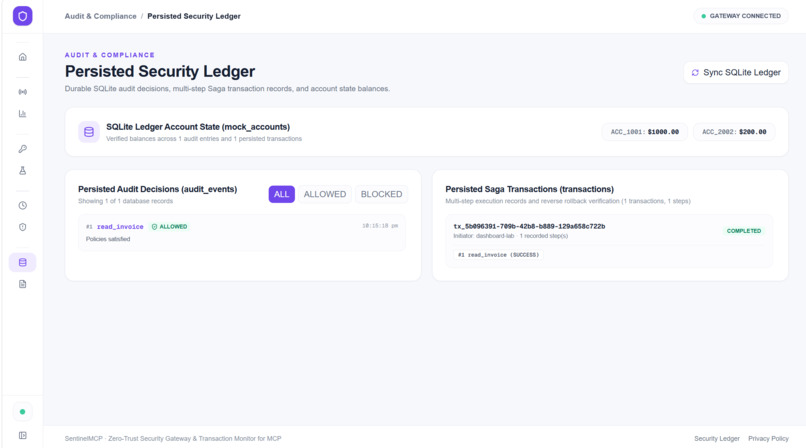Click Initiator: dashboard-lab text

(x=484, y=236)
